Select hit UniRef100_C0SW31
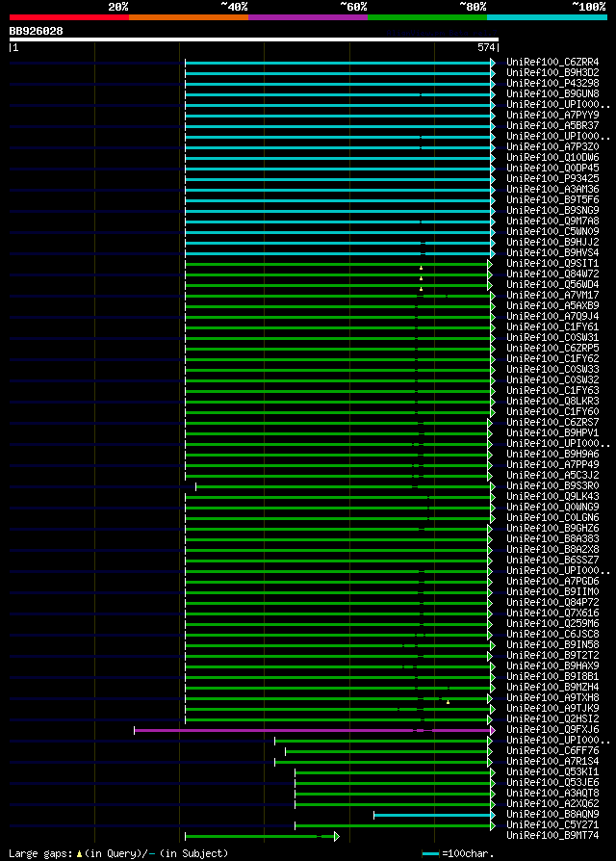616x861 pixels. pos(552,338)
